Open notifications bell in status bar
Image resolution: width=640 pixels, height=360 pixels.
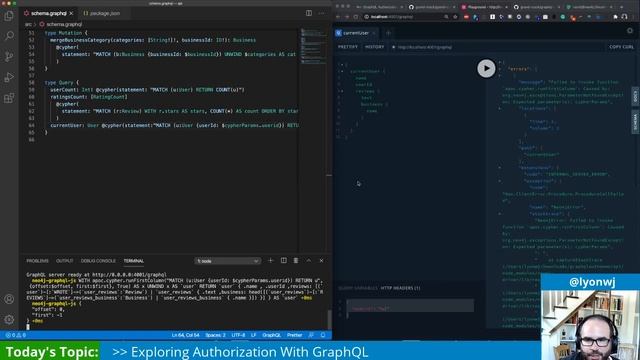pos(323,335)
